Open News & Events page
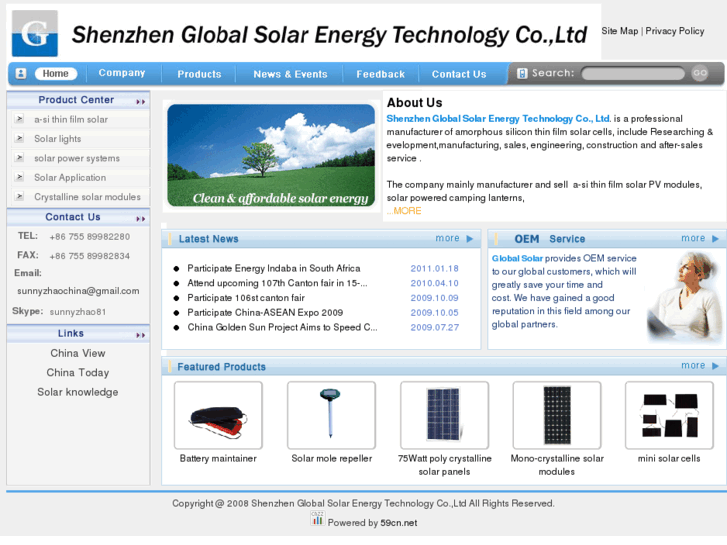Screen dimensions: 727x545 click(290, 74)
